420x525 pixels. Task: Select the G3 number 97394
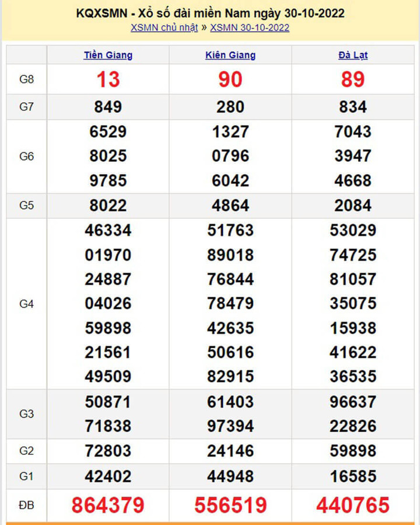[x=230, y=427]
